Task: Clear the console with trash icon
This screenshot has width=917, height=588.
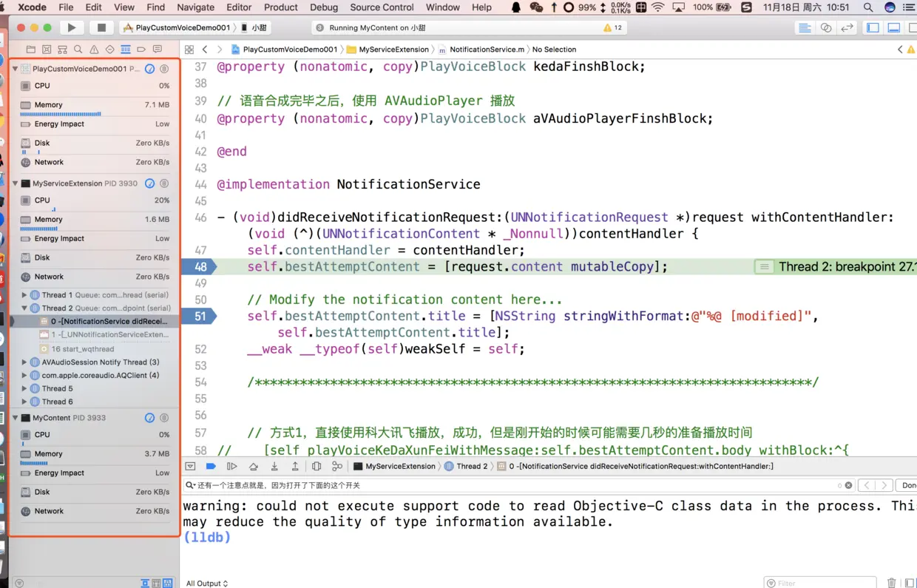Action: click(x=891, y=583)
